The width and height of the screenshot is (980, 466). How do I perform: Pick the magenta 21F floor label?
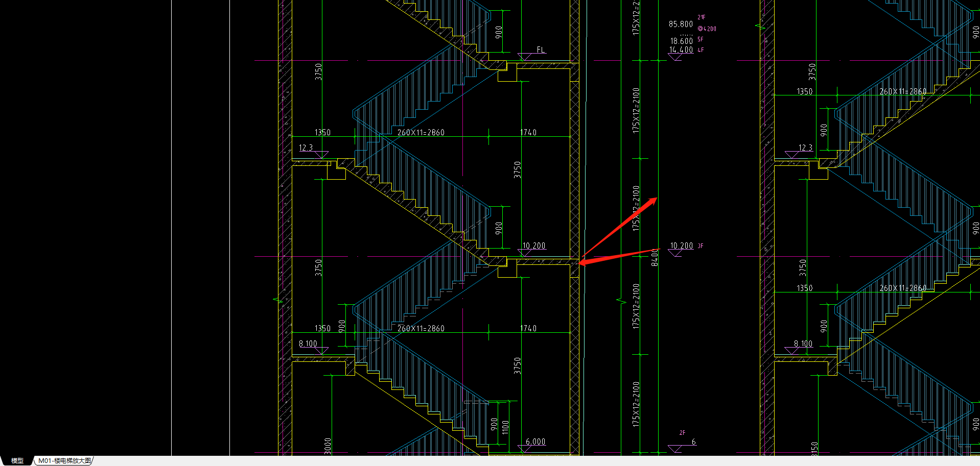coord(701,17)
